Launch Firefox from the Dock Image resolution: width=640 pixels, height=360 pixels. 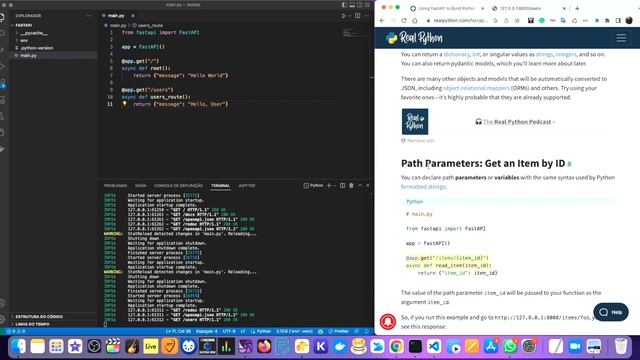point(264,347)
